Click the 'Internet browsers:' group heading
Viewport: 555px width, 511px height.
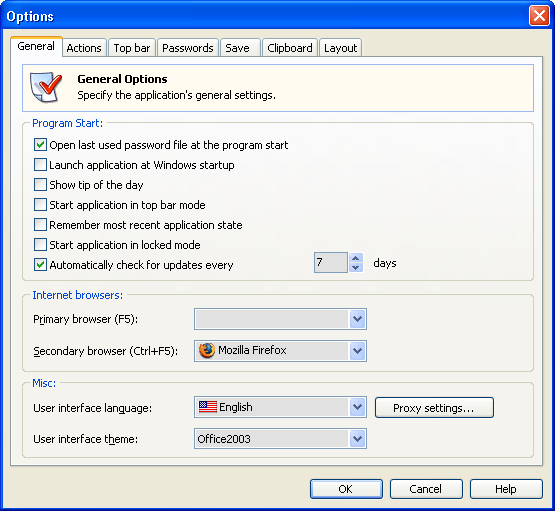tap(78, 295)
